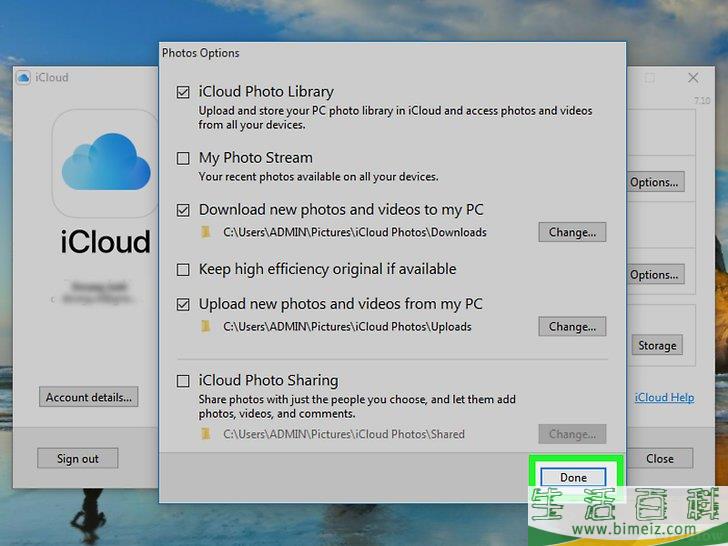
Task: Click Change for the Uploads folder path
Action: pos(572,327)
